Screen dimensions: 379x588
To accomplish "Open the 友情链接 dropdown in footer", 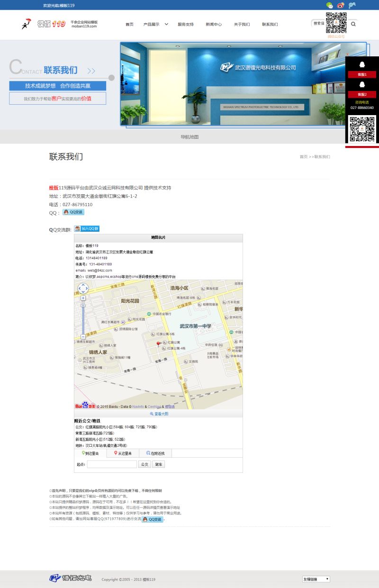I will coord(316,579).
